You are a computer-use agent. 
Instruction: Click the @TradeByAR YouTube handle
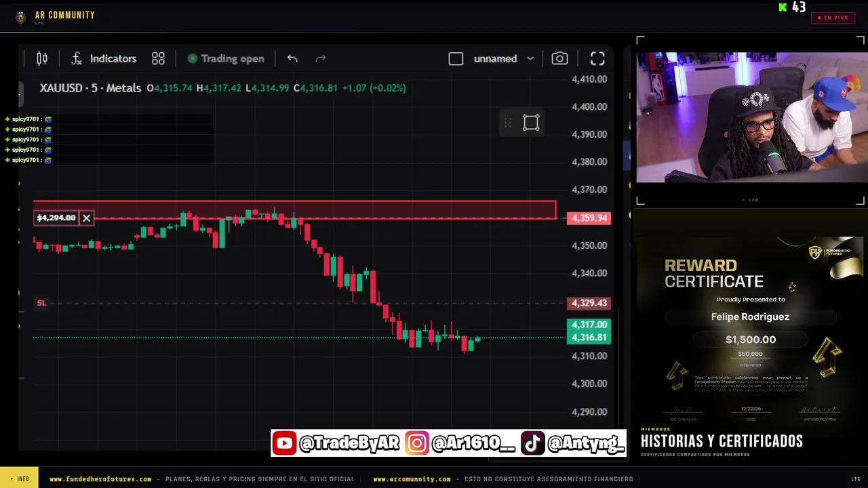point(349,443)
